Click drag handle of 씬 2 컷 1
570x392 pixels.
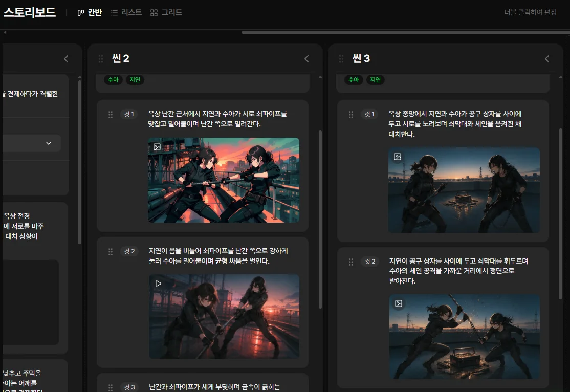point(111,115)
